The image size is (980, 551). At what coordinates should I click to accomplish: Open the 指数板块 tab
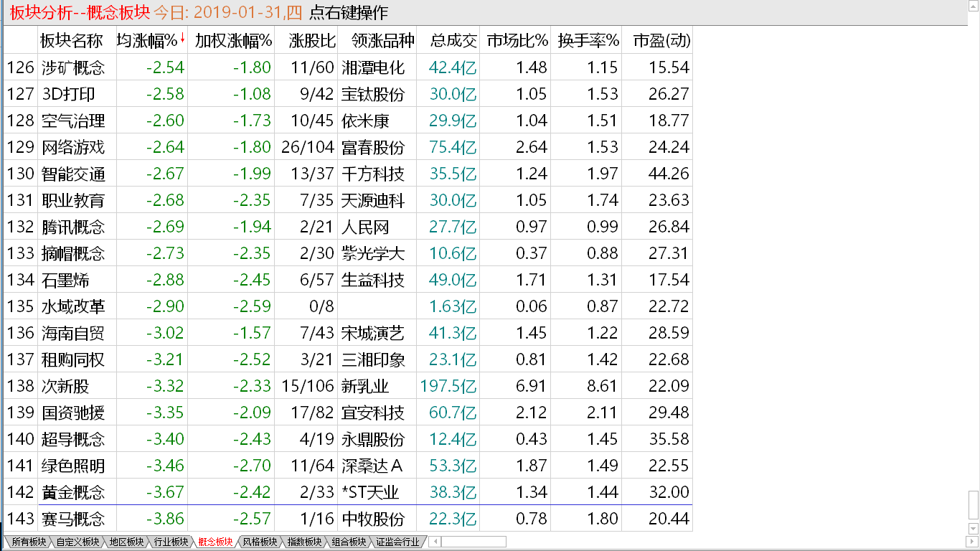[x=304, y=542]
